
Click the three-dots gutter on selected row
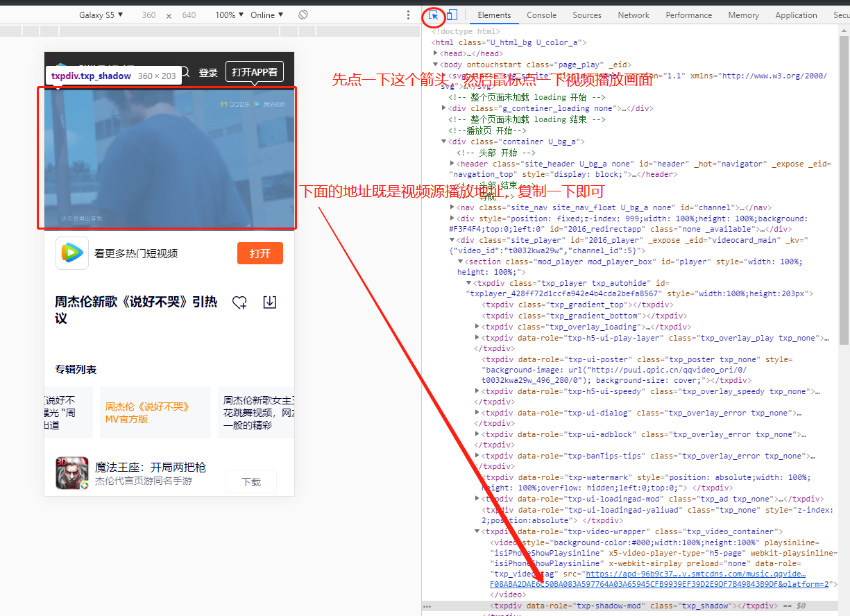(427, 606)
